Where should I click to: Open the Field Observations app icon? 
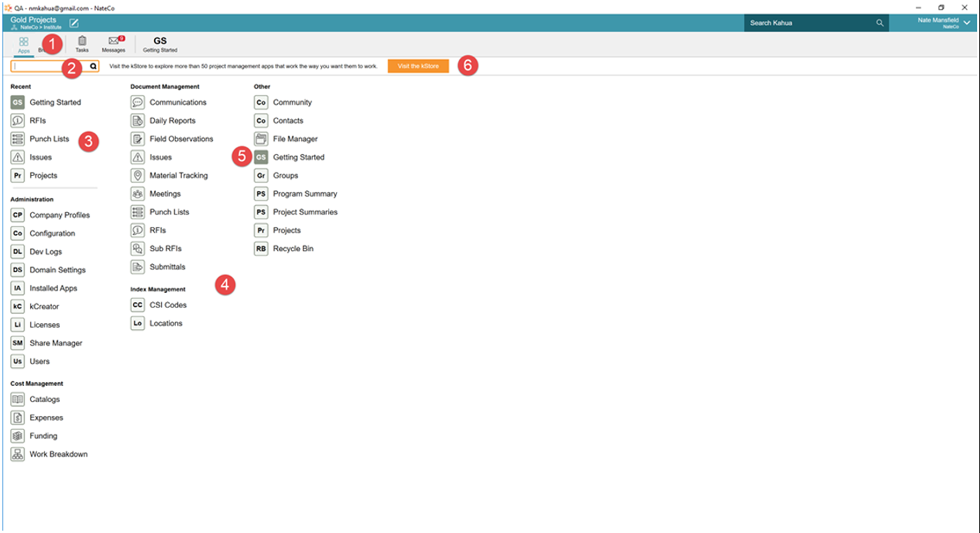(138, 139)
